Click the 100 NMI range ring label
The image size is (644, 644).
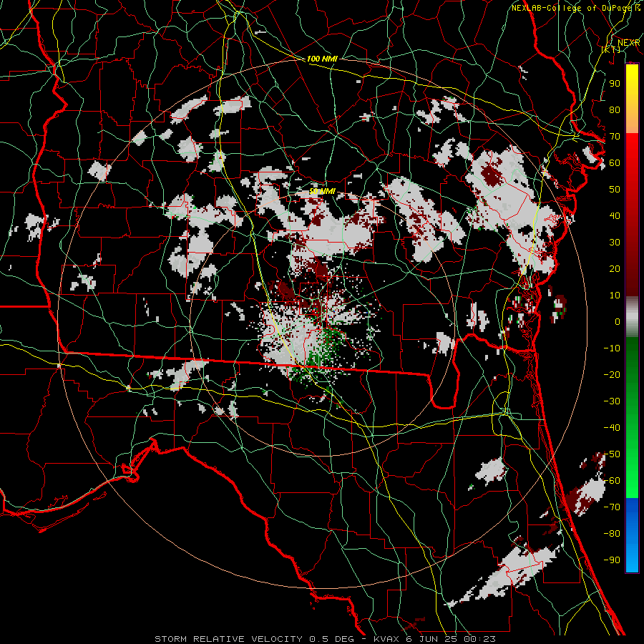click(322, 59)
